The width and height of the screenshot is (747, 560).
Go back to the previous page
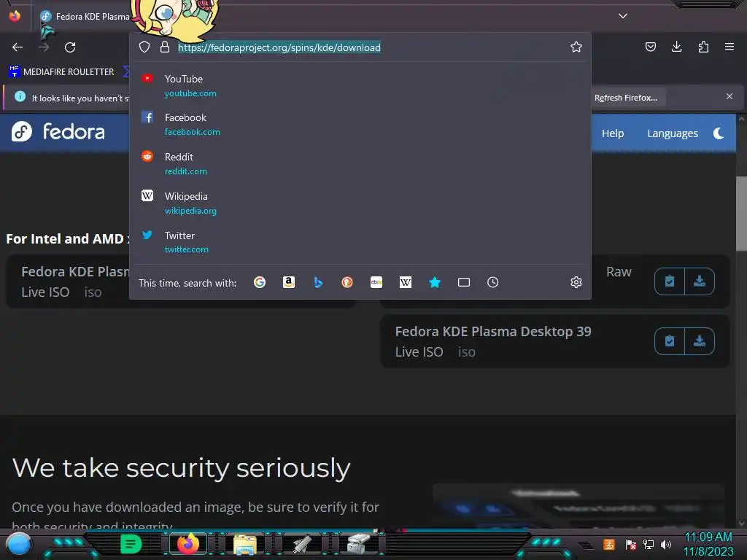click(x=18, y=47)
